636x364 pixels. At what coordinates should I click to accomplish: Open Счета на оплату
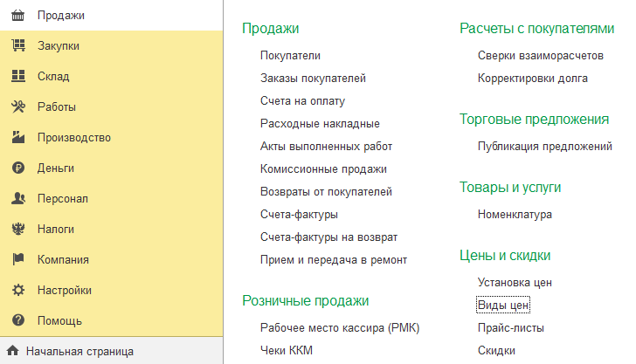302,101
